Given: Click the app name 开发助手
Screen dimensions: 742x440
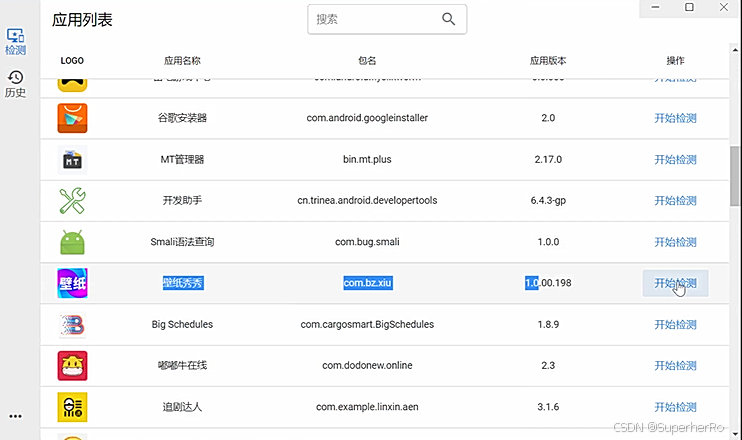Looking at the screenshot, I should coord(182,201).
